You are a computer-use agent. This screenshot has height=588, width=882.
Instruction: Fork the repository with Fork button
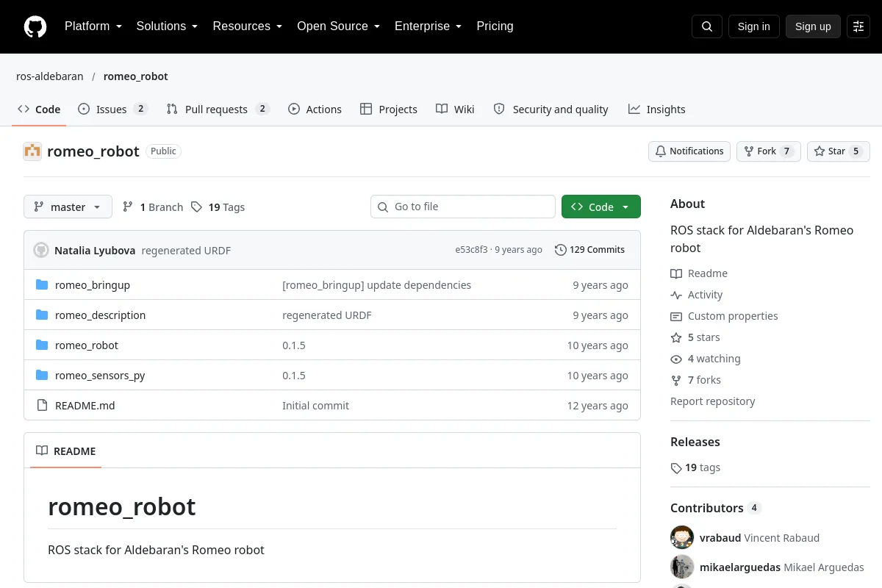768,151
